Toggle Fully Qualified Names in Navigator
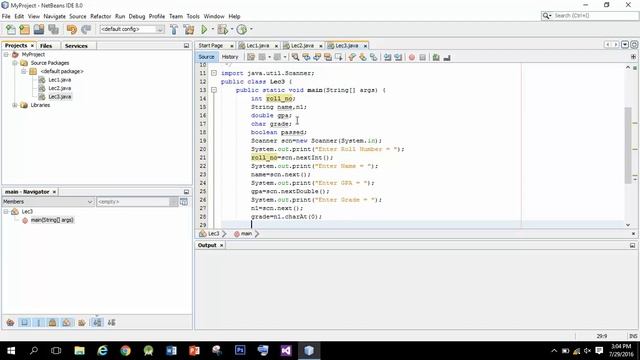The width and height of the screenshot is (640, 360). pos(82,322)
